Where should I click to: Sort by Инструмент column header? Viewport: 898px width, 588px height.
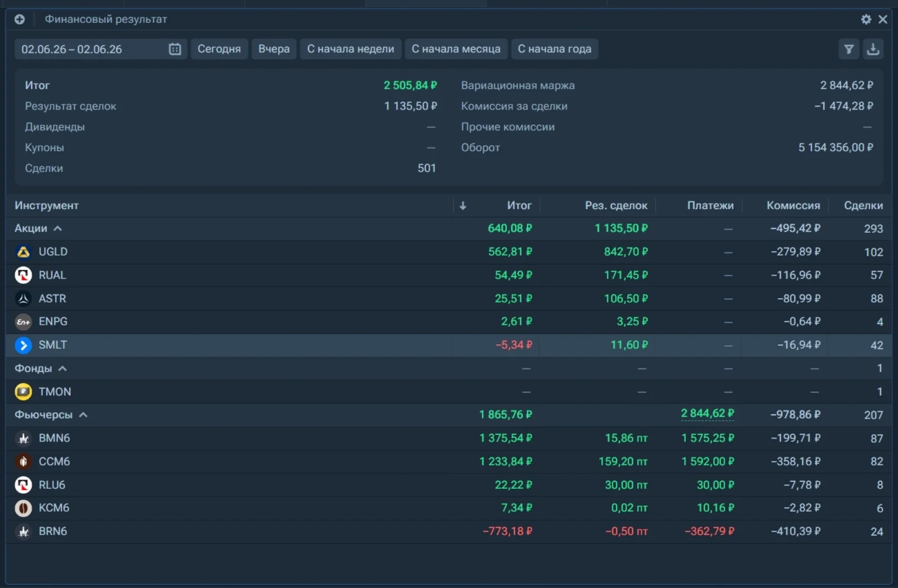coord(47,205)
